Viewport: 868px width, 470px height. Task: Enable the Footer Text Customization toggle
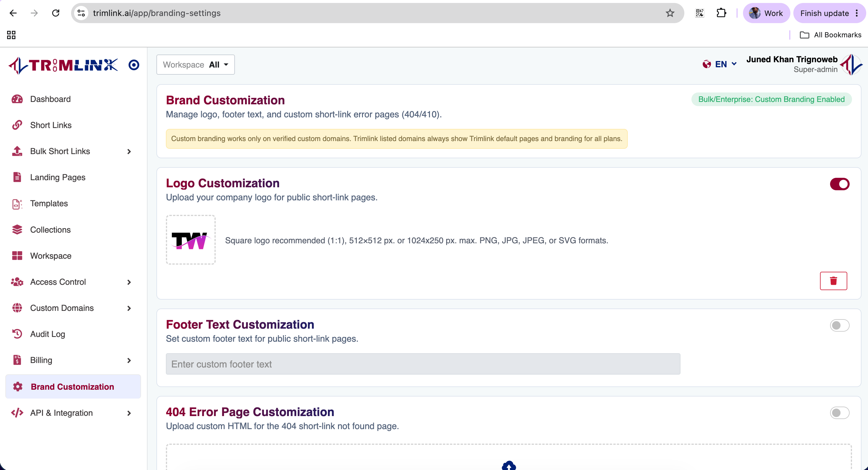tap(839, 325)
